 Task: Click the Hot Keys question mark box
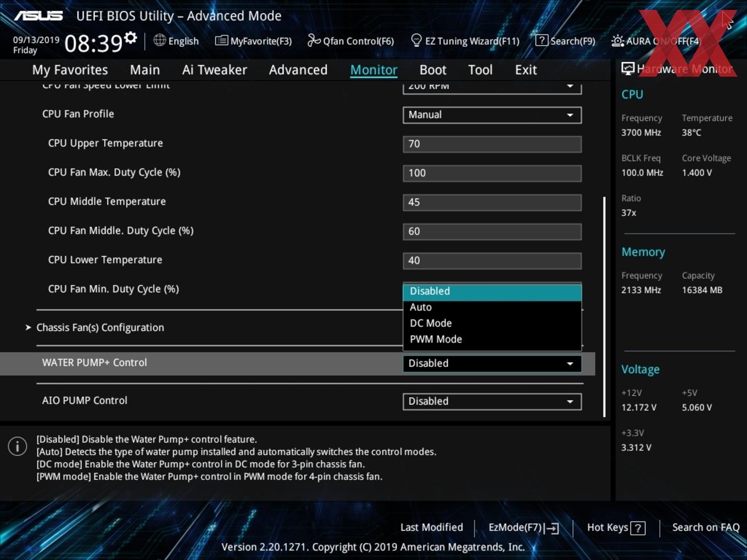(638, 528)
